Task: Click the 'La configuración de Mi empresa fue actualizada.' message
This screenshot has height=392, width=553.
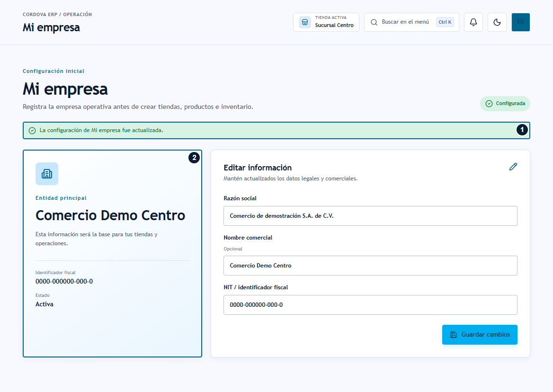Action: click(101, 130)
